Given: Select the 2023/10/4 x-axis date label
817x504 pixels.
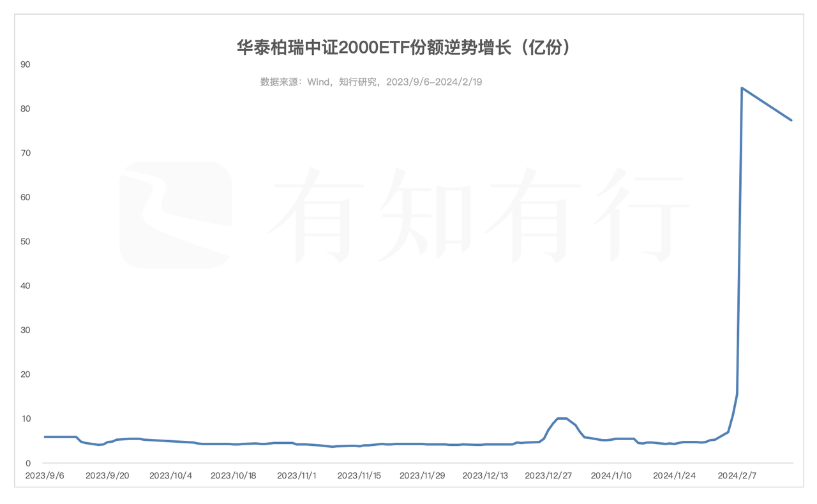Looking at the screenshot, I should click(x=170, y=475).
